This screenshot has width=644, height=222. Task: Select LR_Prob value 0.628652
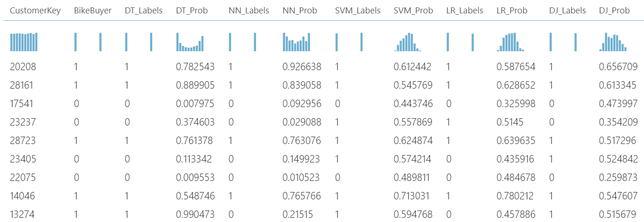[x=516, y=85]
